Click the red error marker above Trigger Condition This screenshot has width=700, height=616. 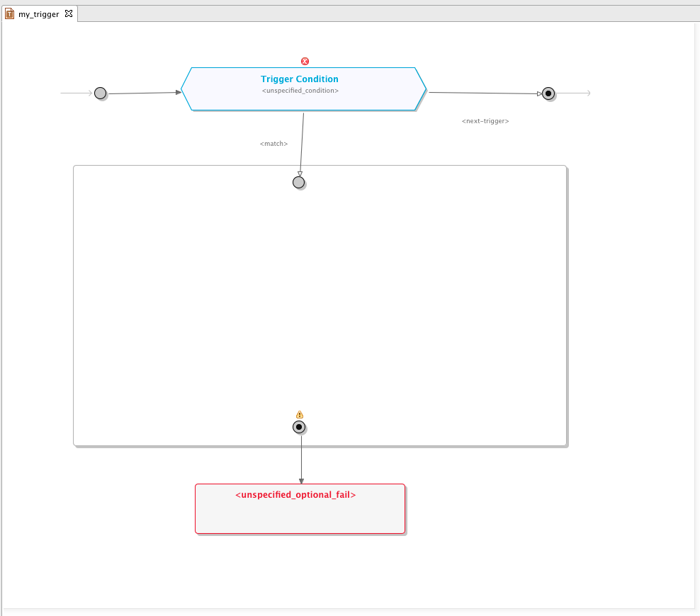pos(305,62)
